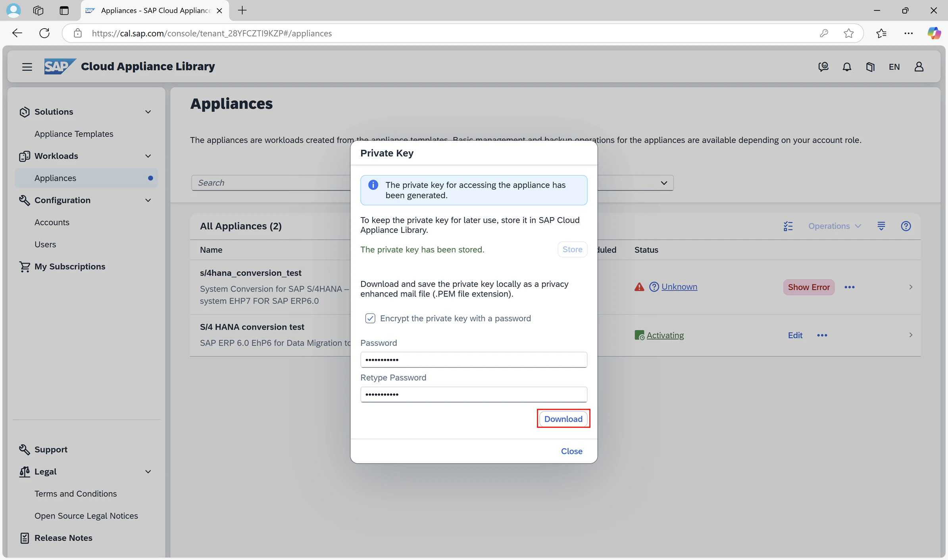Screen dimensions: 948x560
Task: Open Appliance Templates in sidebar
Action: coord(74,134)
